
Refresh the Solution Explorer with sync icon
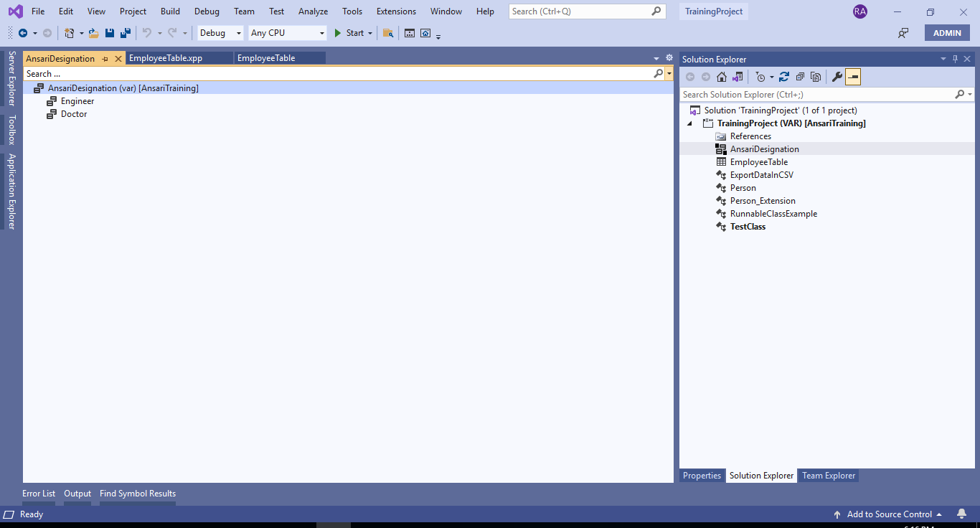(x=784, y=77)
